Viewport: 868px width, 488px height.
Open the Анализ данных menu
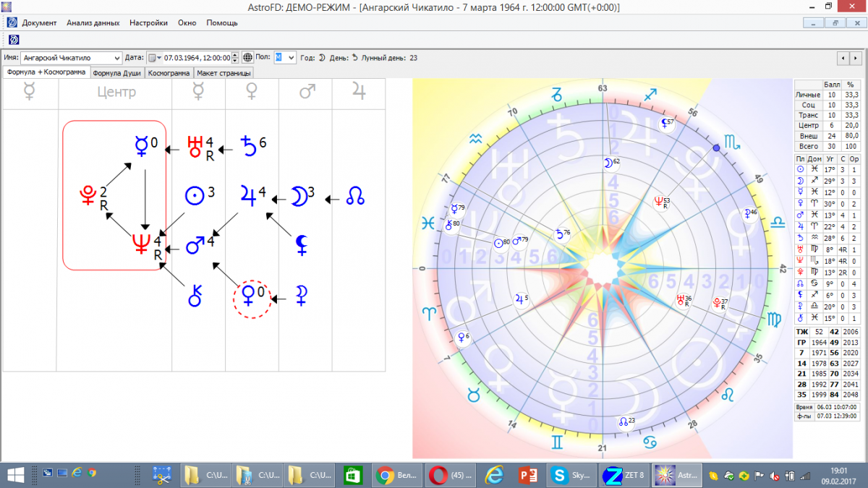tap(93, 22)
